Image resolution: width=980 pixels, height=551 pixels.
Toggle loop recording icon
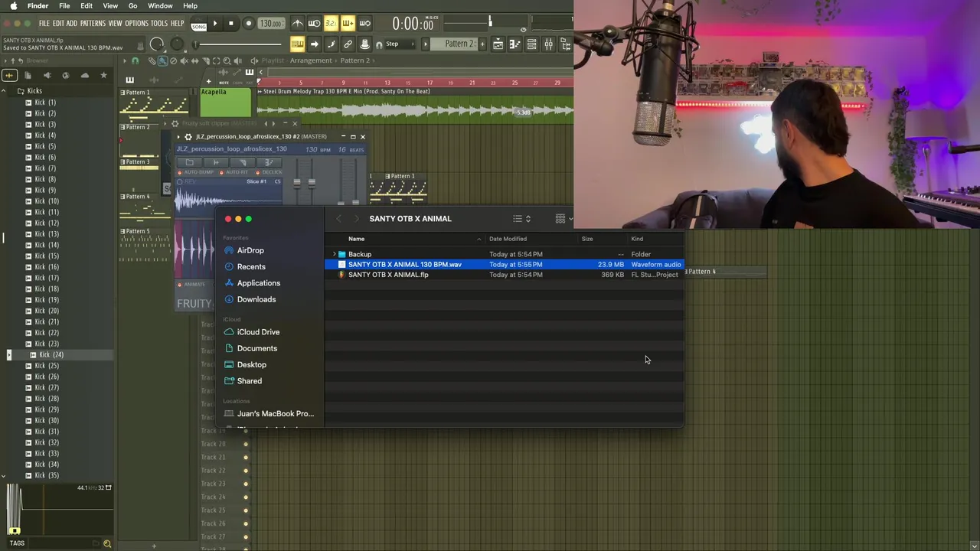364,24
